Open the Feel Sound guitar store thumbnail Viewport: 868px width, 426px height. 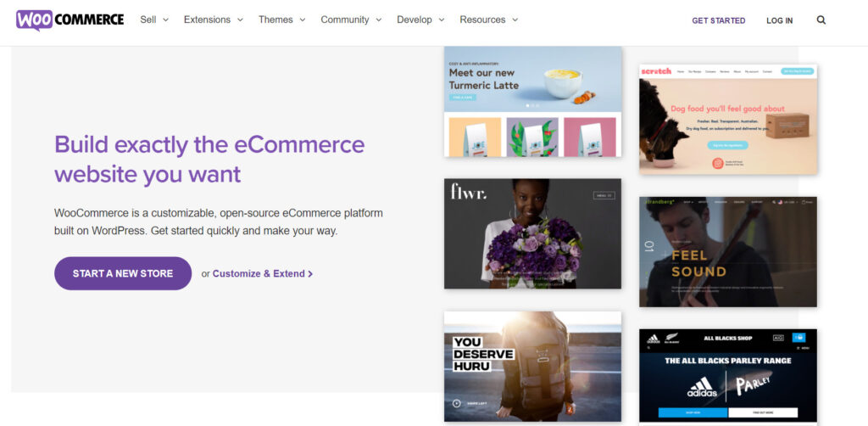click(728, 251)
